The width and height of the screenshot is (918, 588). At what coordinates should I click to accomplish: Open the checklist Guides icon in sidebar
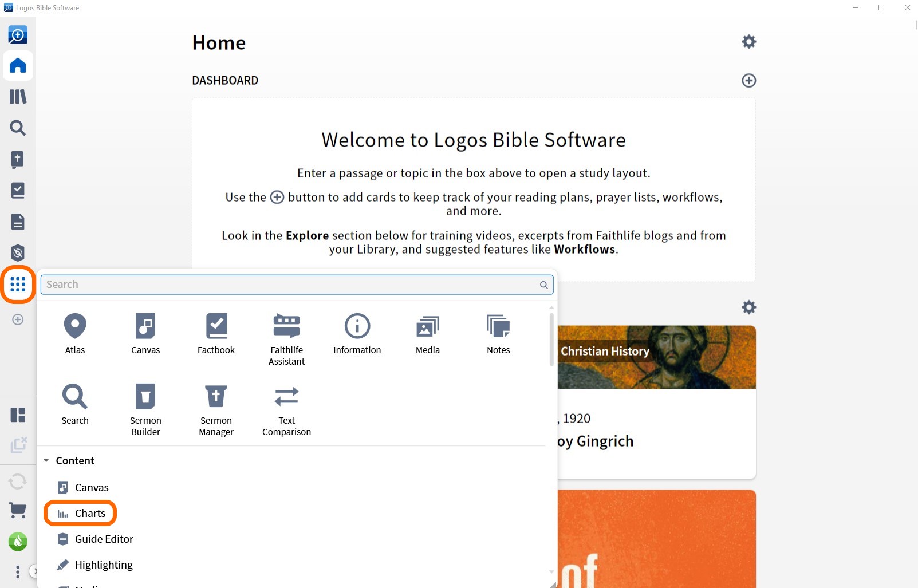(18, 190)
